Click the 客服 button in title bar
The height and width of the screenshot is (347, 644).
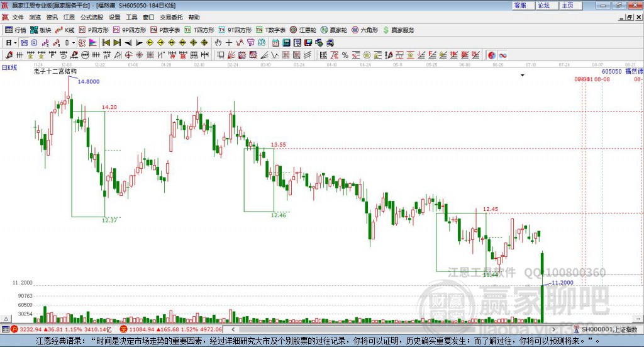(523, 5)
